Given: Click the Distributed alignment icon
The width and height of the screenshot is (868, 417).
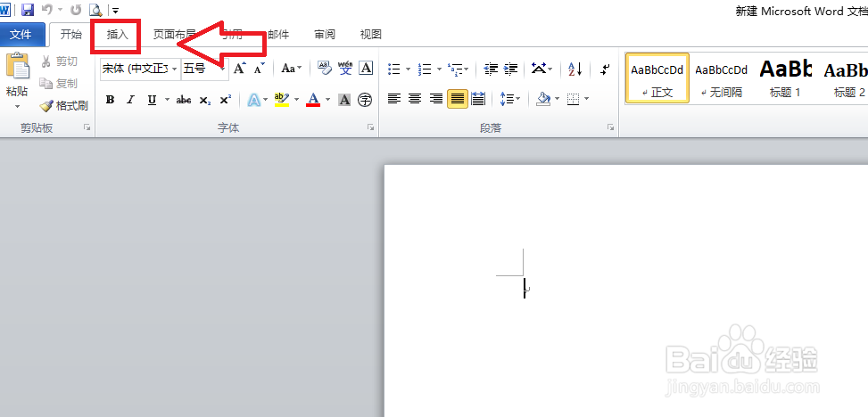Looking at the screenshot, I should coord(478,100).
